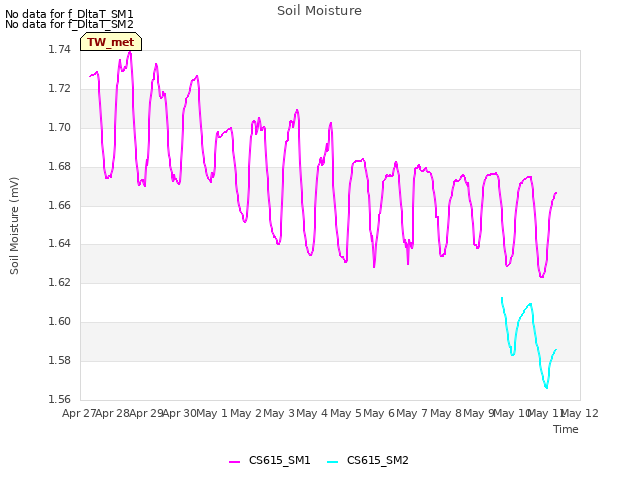The image size is (640, 480).
Task: Click the May 6 x-axis date label
Action: click(379, 413)
